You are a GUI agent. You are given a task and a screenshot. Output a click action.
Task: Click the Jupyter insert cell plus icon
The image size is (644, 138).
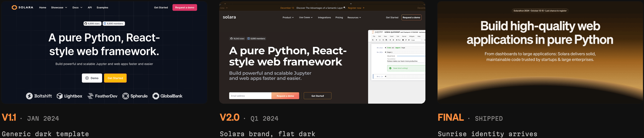tap(376, 40)
